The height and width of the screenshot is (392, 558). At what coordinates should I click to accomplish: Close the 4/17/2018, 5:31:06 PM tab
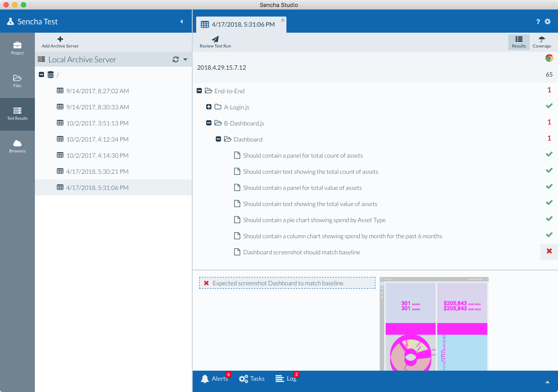[283, 20]
